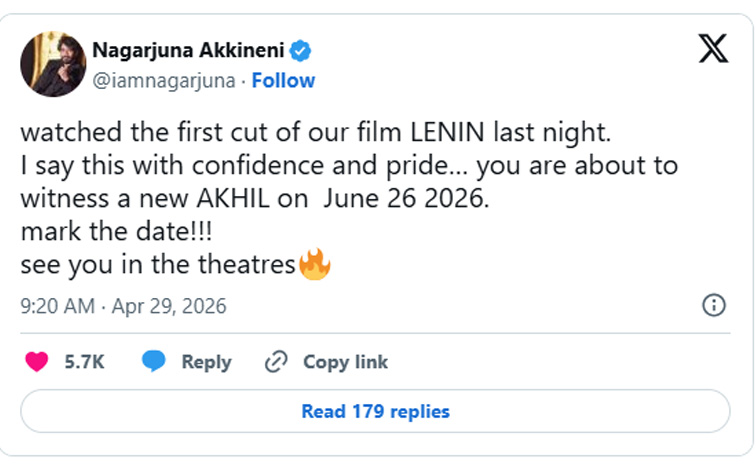
Task: Click the fire emoji in the tweet
Action: [x=315, y=266]
